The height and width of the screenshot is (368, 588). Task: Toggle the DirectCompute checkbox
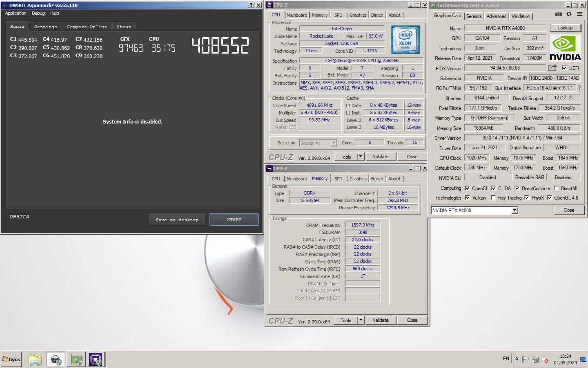517,188
